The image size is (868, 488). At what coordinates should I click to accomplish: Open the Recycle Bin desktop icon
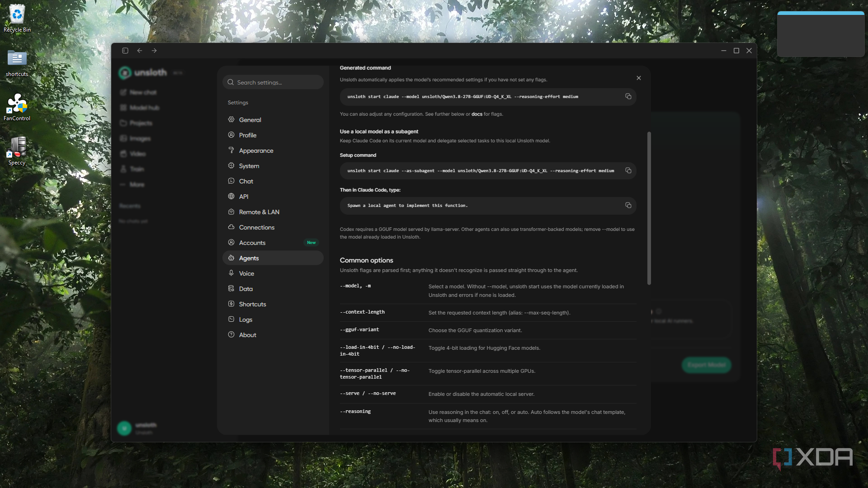[x=17, y=19]
